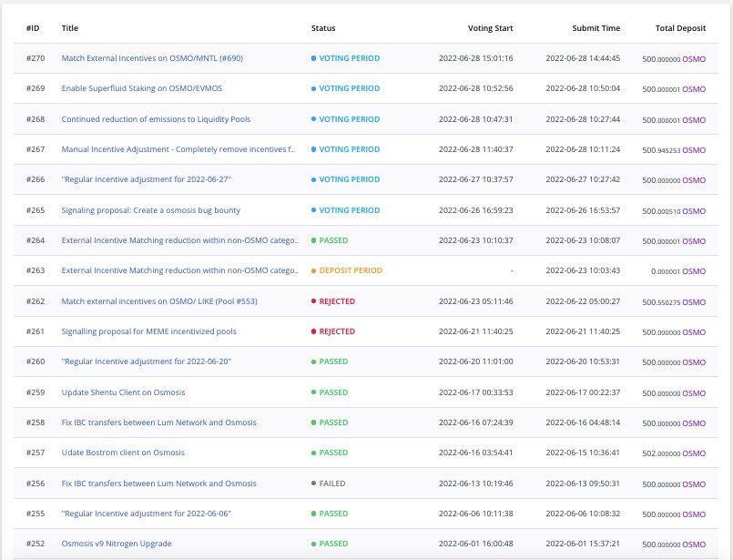The height and width of the screenshot is (560, 733).
Task: Open Fix IBC transfers proposal #258
Action: (x=159, y=423)
